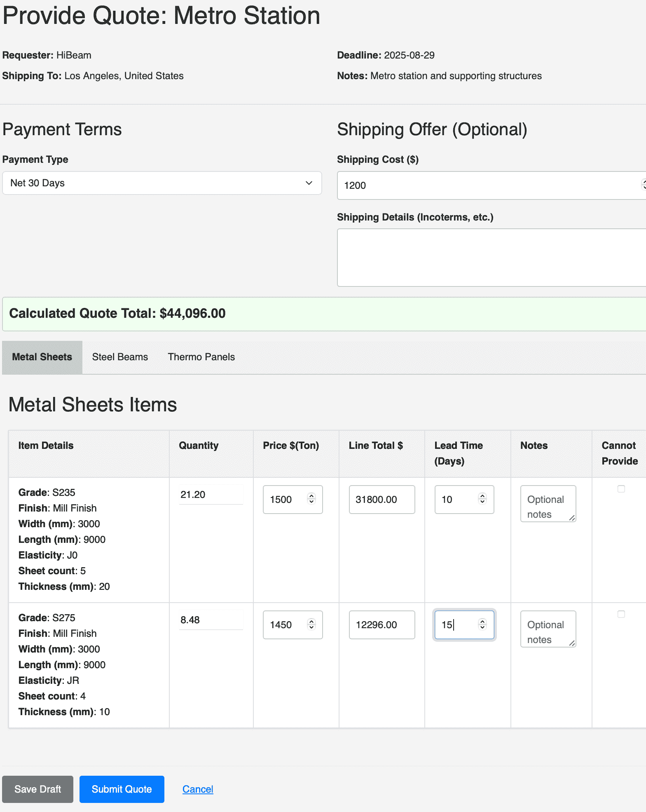The height and width of the screenshot is (812, 646).
Task: Click the S235 lead time stepper
Action: click(x=482, y=499)
